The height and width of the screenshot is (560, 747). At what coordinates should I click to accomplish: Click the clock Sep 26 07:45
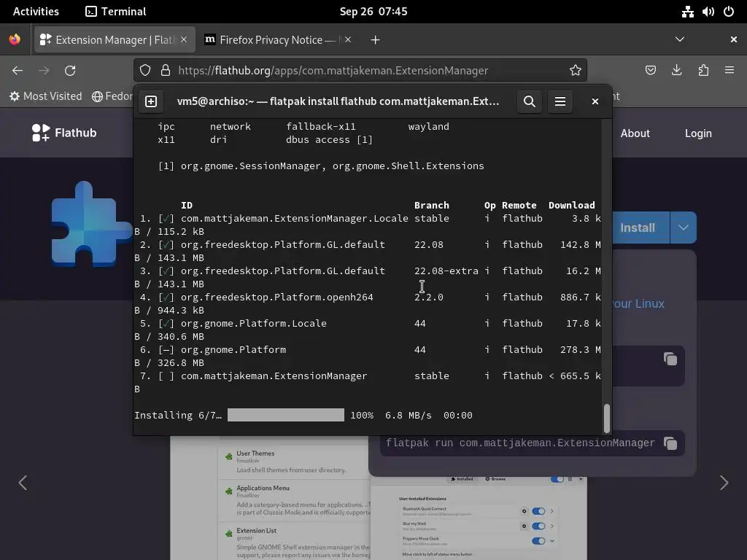click(x=373, y=12)
